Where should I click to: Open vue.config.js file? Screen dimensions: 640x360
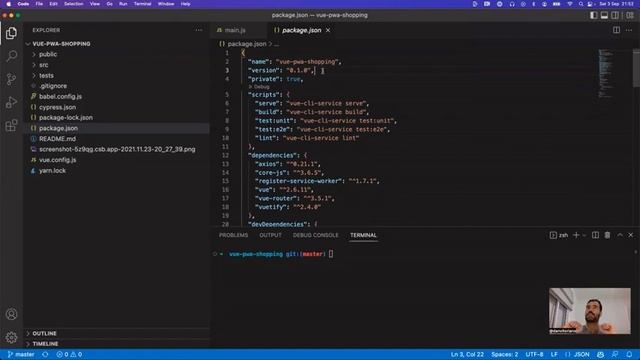coord(58,160)
